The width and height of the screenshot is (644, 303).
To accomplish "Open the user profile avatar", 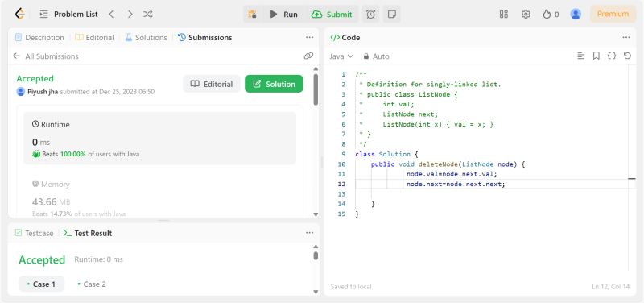I will click(576, 14).
